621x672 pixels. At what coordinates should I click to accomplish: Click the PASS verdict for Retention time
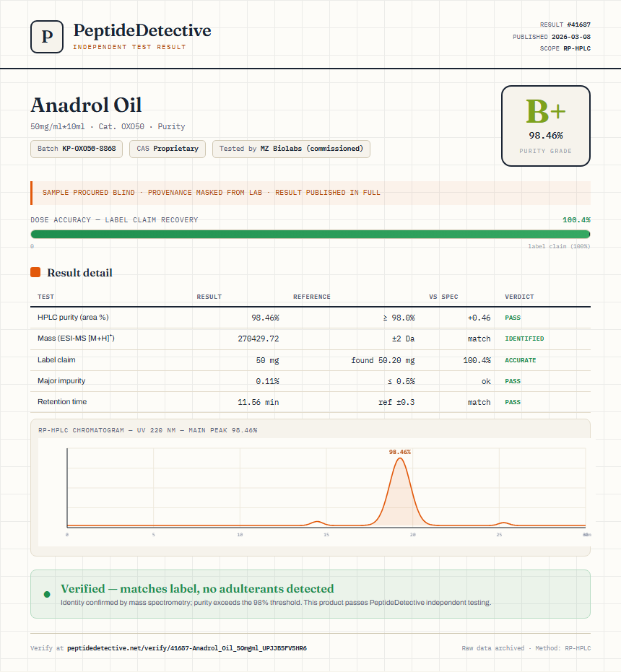point(513,402)
